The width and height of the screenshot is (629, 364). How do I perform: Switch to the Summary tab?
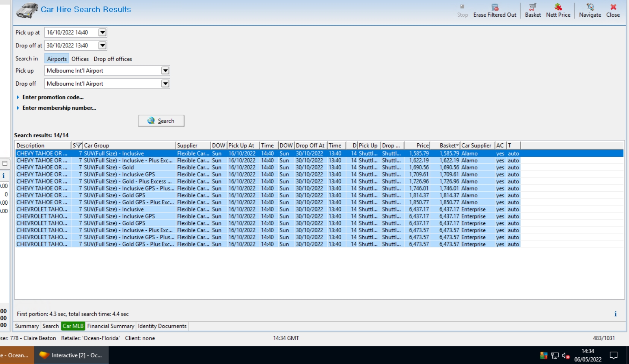(x=27, y=326)
